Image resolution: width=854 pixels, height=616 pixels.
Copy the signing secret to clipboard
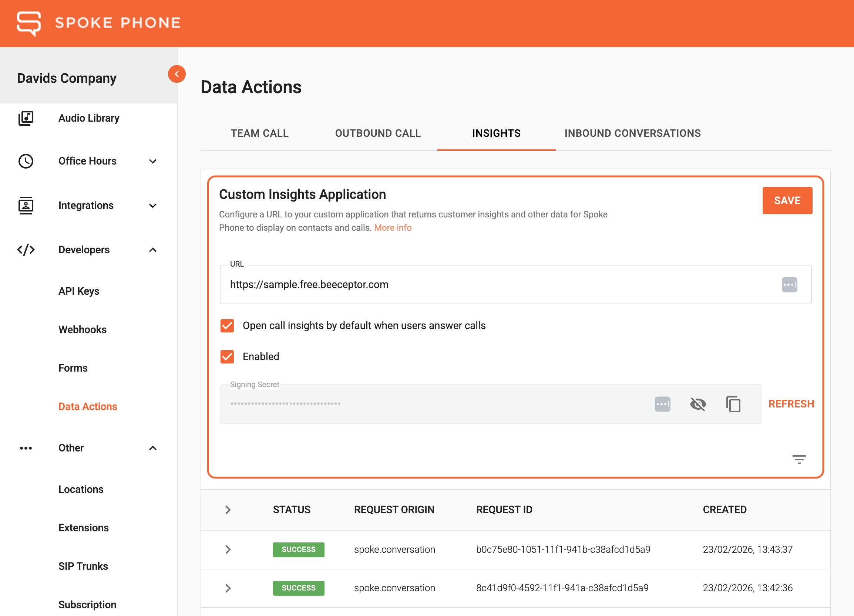click(733, 404)
